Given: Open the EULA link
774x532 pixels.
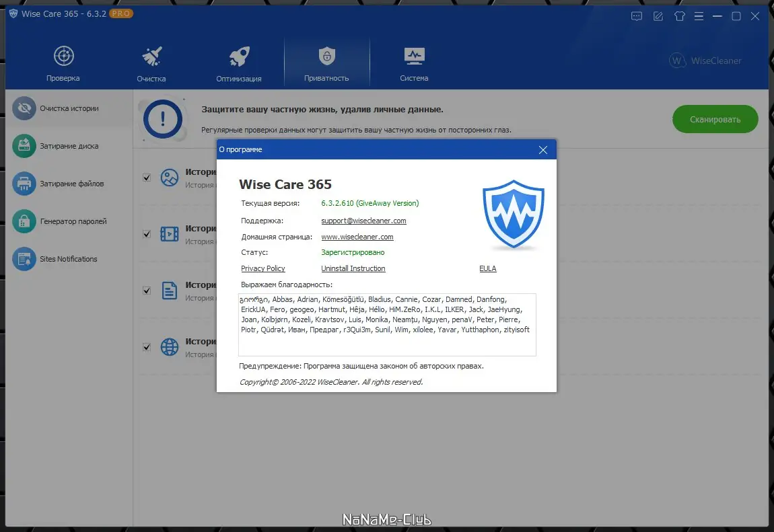Looking at the screenshot, I should coord(488,269).
